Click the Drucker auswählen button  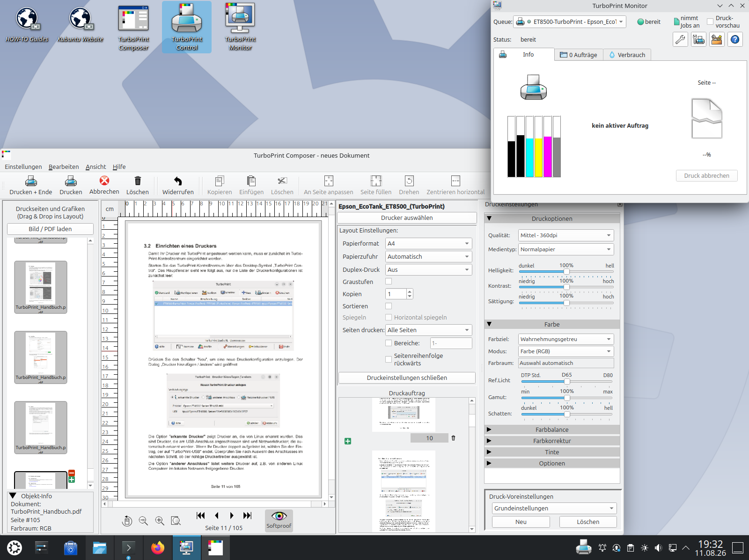pyautogui.click(x=407, y=218)
